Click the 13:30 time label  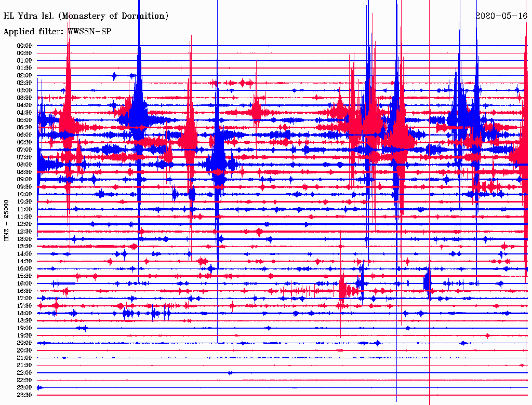[x=24, y=246]
